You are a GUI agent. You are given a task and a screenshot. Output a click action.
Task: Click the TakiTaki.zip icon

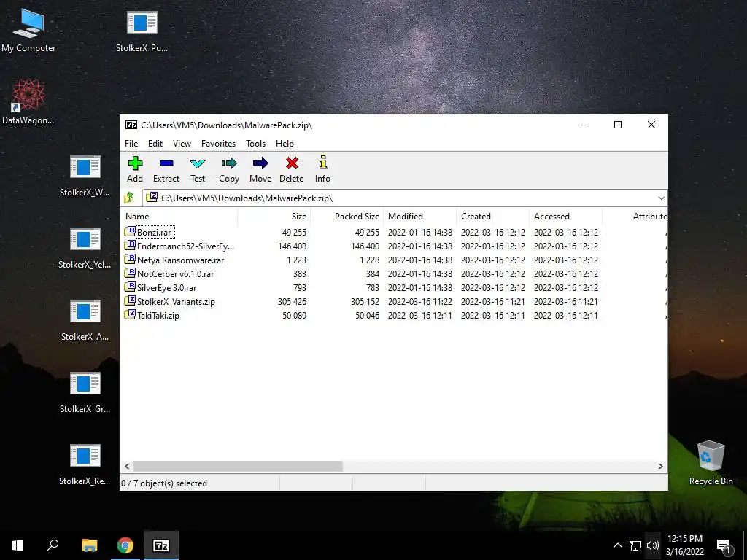pyautogui.click(x=130, y=315)
